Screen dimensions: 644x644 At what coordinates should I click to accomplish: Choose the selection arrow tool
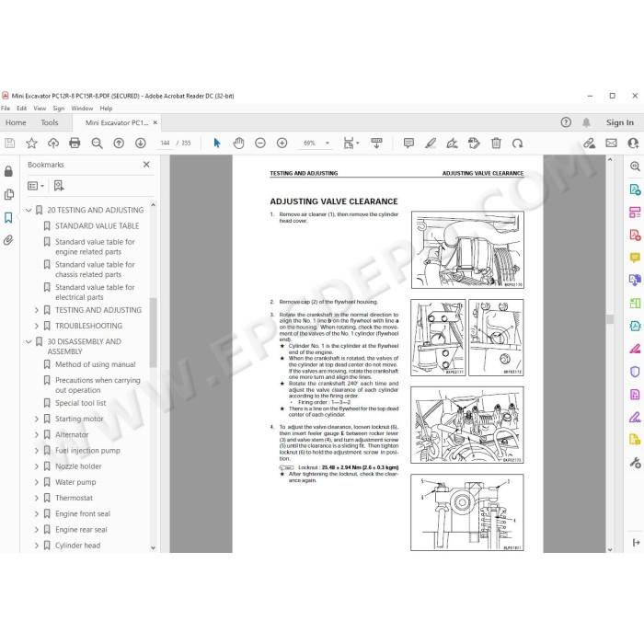(217, 143)
